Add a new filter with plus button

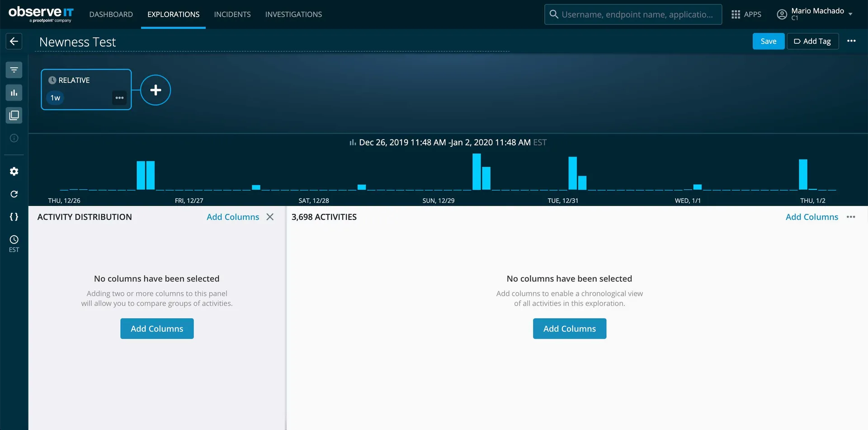pyautogui.click(x=156, y=90)
